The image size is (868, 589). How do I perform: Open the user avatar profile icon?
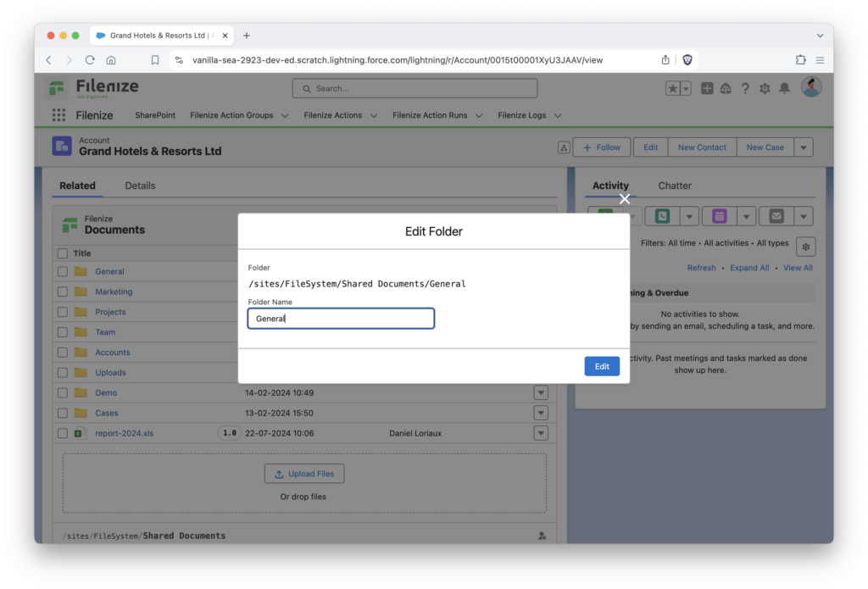pos(810,86)
